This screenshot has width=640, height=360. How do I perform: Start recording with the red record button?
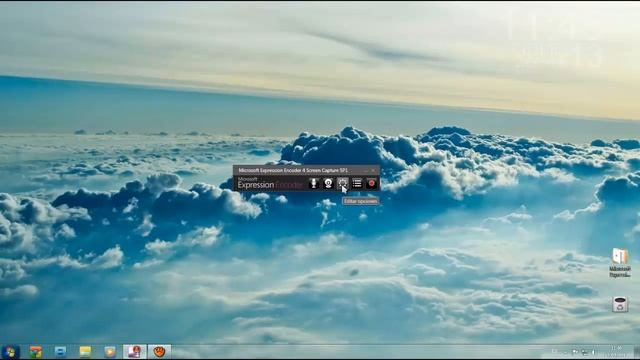pyautogui.click(x=371, y=183)
